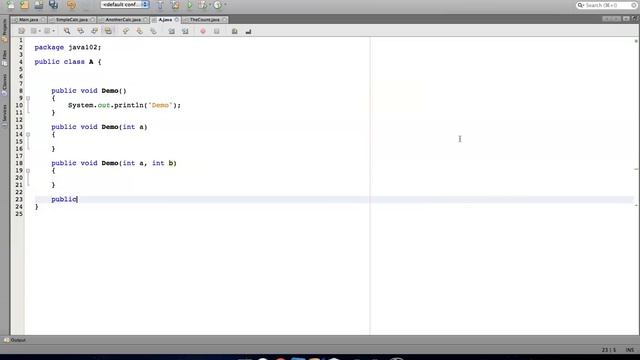Screen dimensions: 640x360
Task: Click the New File toolbar icon
Action: click(x=10, y=5)
